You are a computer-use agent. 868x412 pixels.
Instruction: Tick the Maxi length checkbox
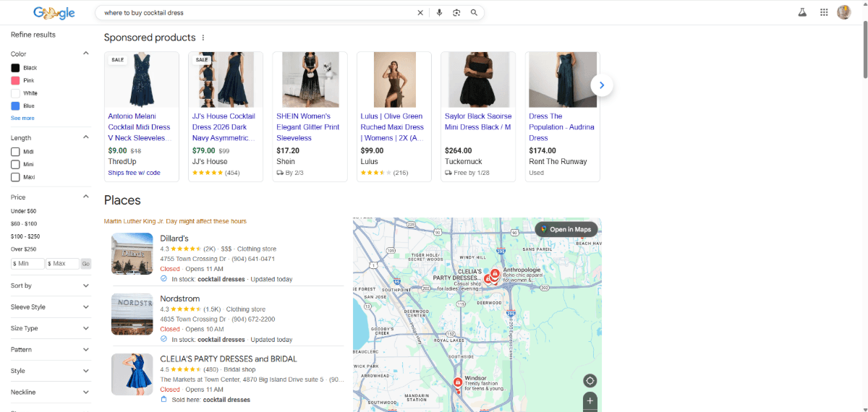[15, 177]
